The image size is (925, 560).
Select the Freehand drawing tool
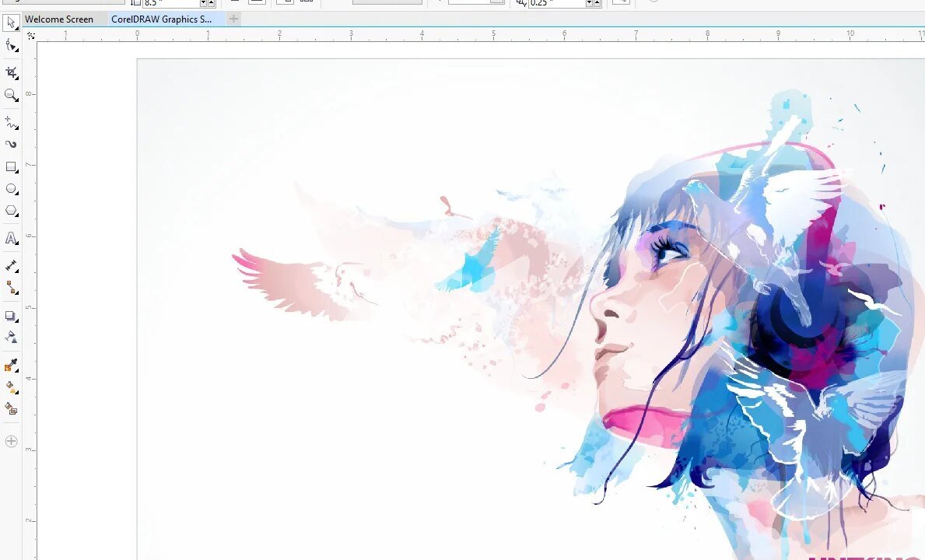11,123
